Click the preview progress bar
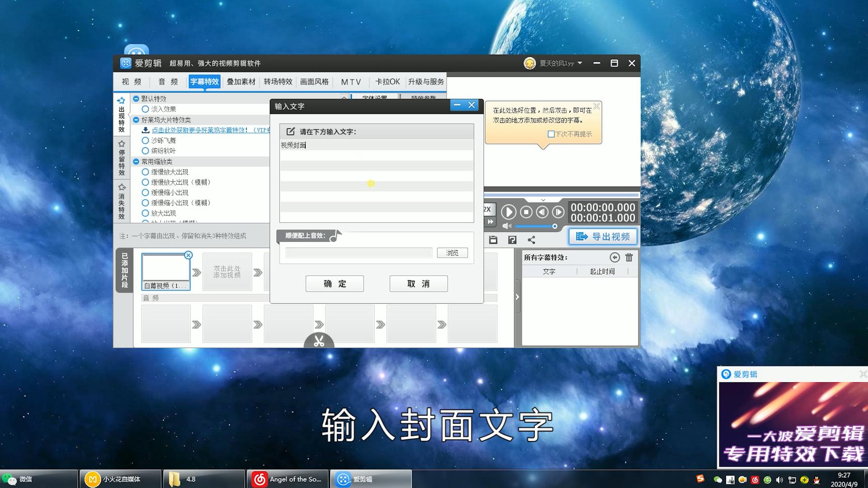Viewport: 868px width, 488px height. [x=561, y=195]
